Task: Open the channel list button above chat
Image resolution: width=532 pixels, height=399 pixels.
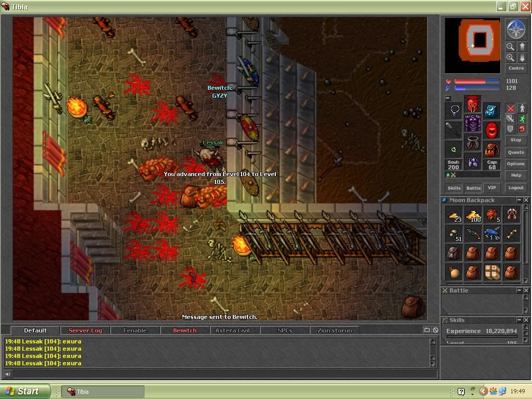Action: 427,330
